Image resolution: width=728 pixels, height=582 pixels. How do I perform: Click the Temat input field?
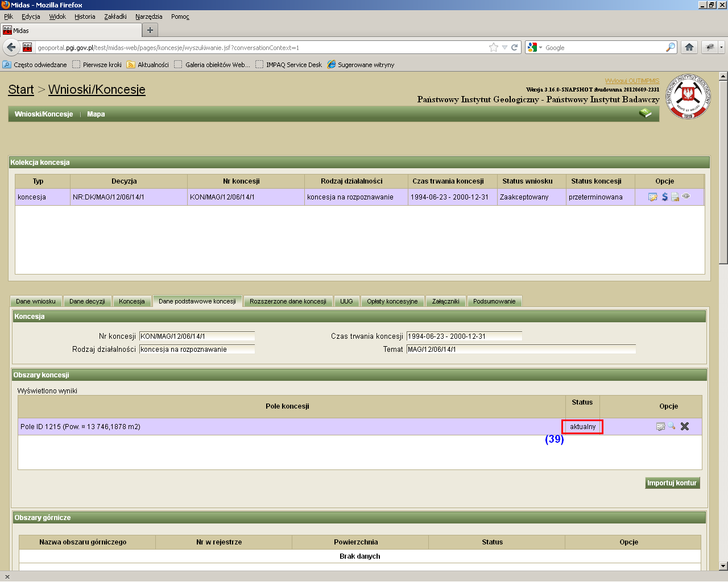coord(521,349)
